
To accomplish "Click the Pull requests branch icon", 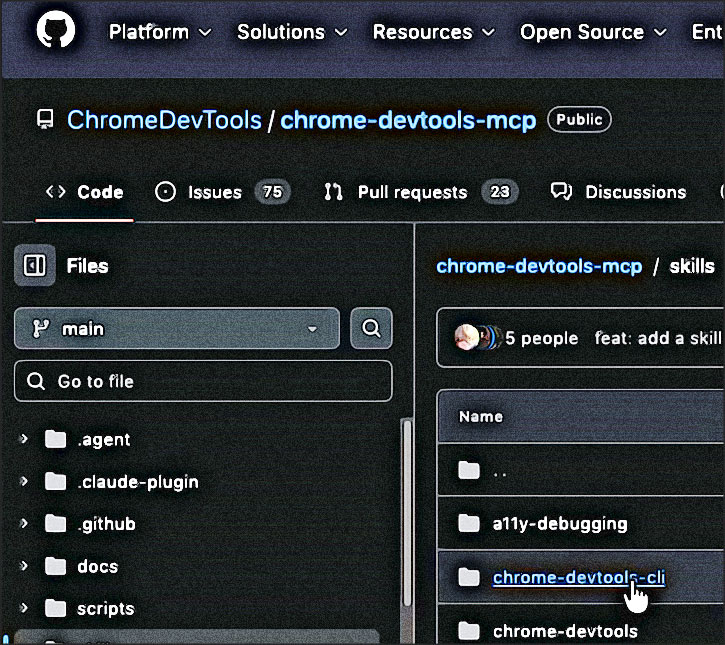I will pos(333,191).
